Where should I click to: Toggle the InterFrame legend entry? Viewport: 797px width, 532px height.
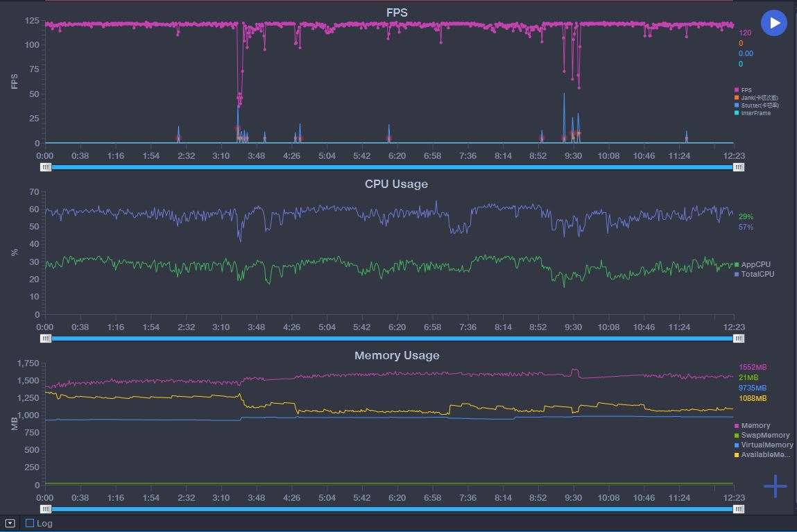click(737, 113)
